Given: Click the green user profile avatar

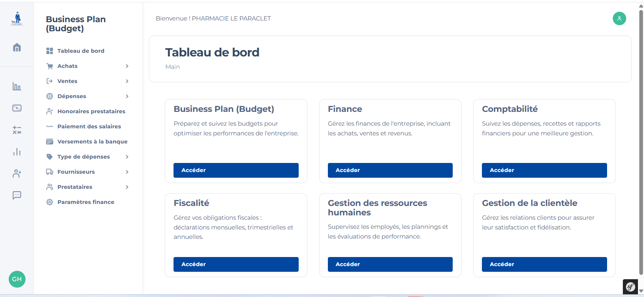Looking at the screenshot, I should pyautogui.click(x=619, y=18).
